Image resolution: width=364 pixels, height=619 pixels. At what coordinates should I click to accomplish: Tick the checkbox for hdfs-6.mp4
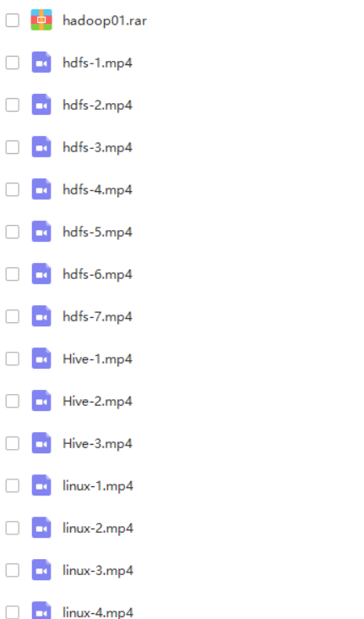[12, 274]
